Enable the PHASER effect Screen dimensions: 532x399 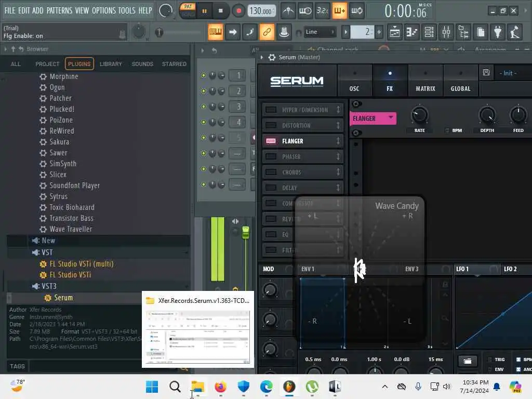tap(271, 157)
